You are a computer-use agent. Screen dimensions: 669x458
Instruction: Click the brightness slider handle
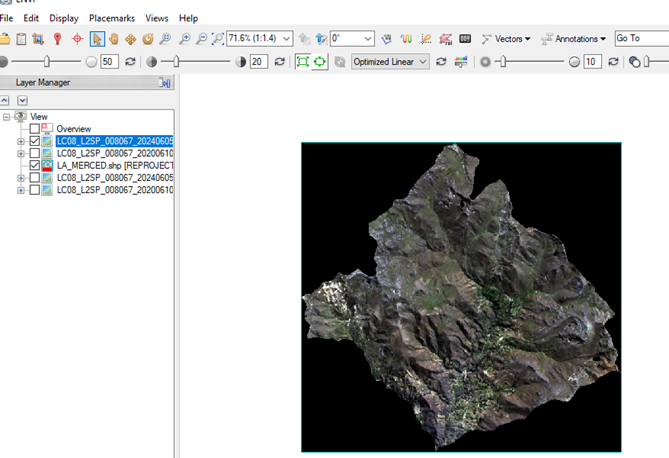click(x=47, y=62)
